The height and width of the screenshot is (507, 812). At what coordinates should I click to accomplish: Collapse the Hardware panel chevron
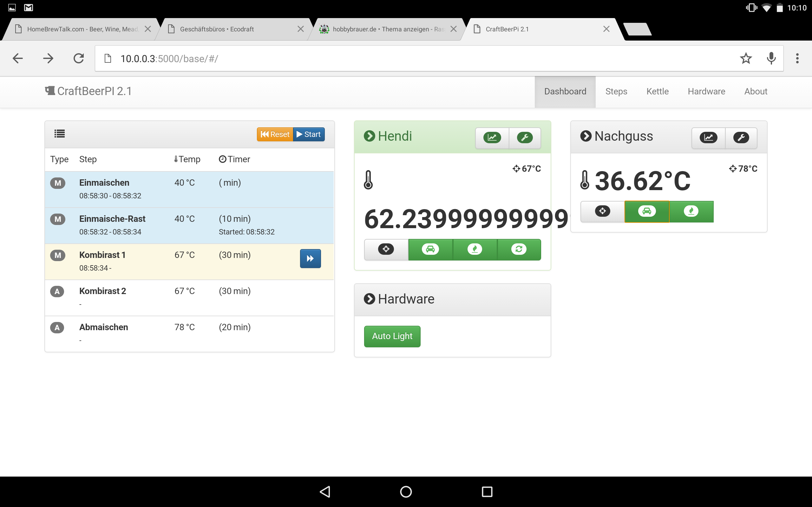369,299
